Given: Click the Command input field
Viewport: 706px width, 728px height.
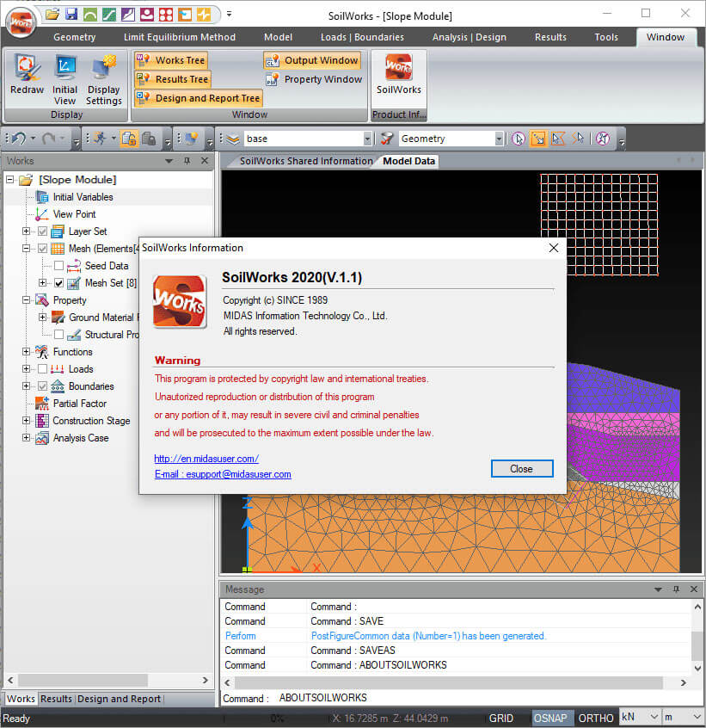Looking at the screenshot, I should point(482,698).
